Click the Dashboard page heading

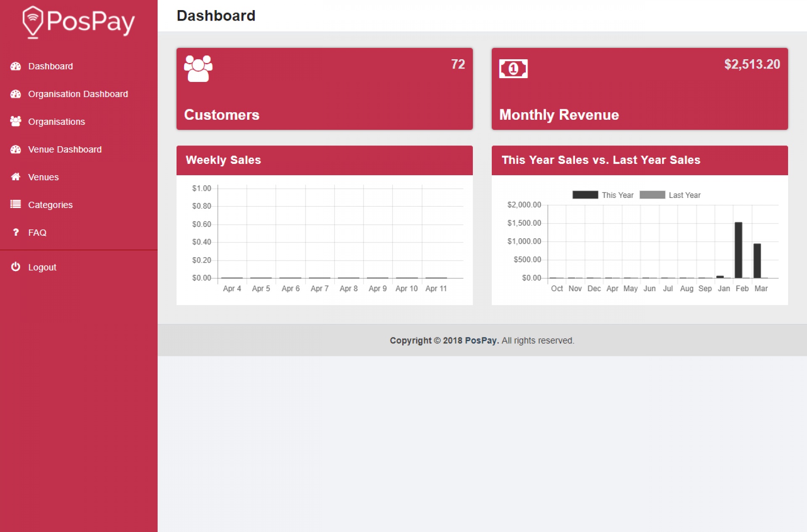(x=216, y=16)
